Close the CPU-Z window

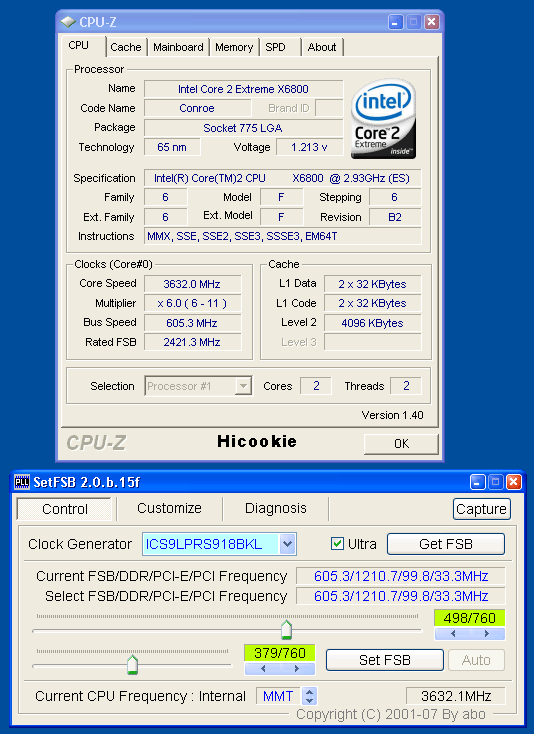pyautogui.click(x=432, y=22)
